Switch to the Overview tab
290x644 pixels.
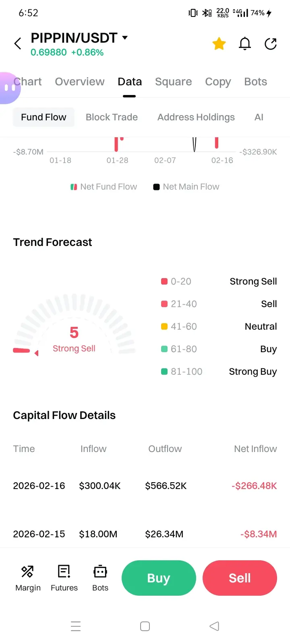click(80, 82)
